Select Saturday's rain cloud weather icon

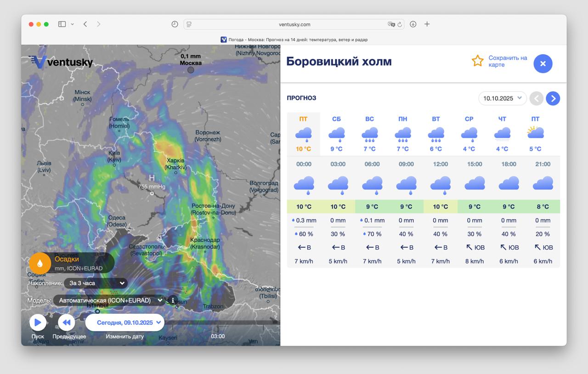tap(337, 134)
